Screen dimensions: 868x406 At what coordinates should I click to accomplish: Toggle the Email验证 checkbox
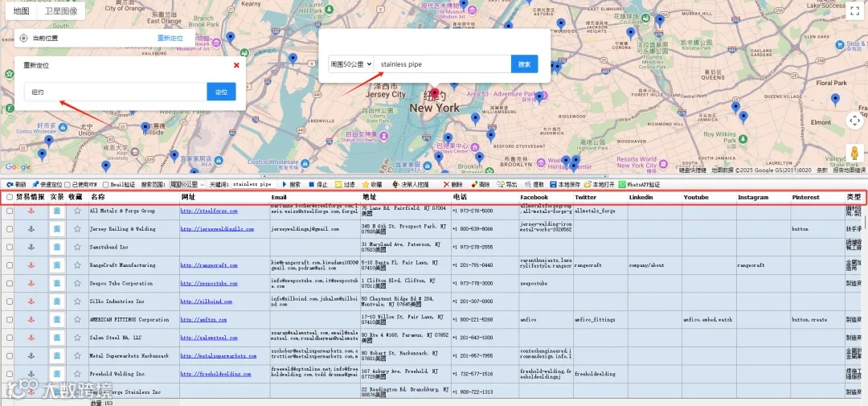[x=106, y=184]
